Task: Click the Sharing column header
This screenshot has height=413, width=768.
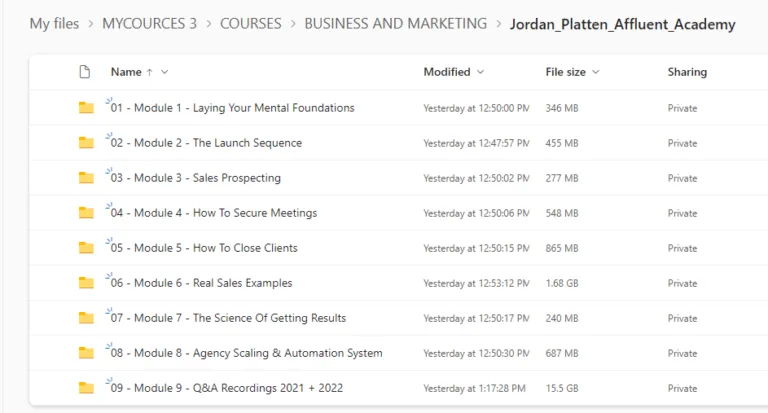Action: pyautogui.click(x=687, y=72)
